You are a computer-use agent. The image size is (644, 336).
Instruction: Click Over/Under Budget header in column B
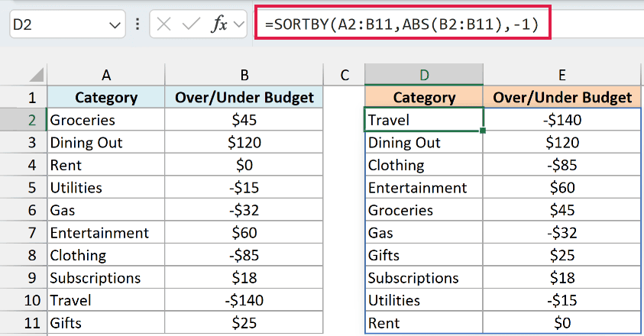pos(244,97)
